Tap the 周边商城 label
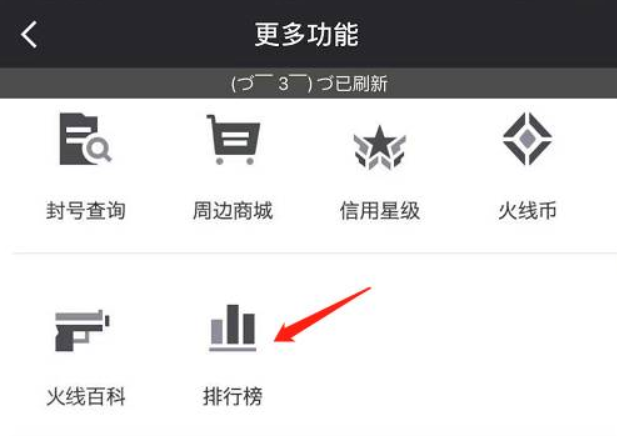617x446 pixels. point(233,211)
